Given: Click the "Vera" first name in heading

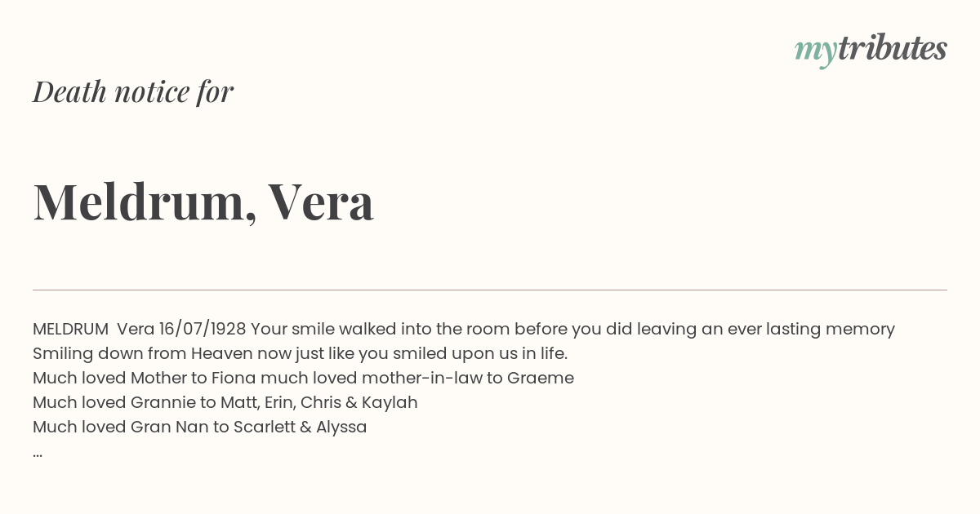Looking at the screenshot, I should tap(321, 202).
